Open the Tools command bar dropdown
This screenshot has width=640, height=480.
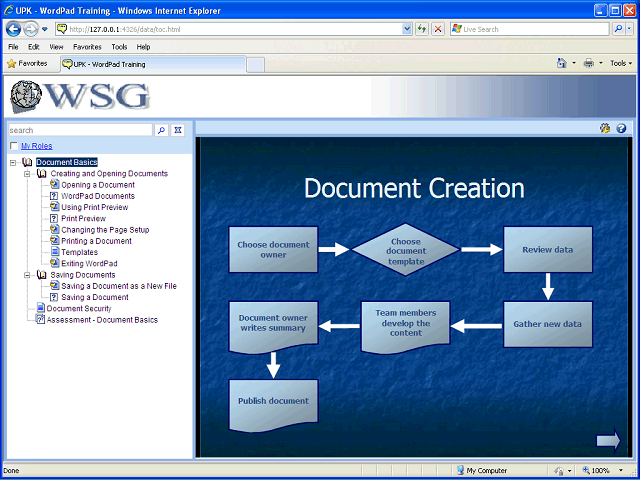click(x=621, y=63)
